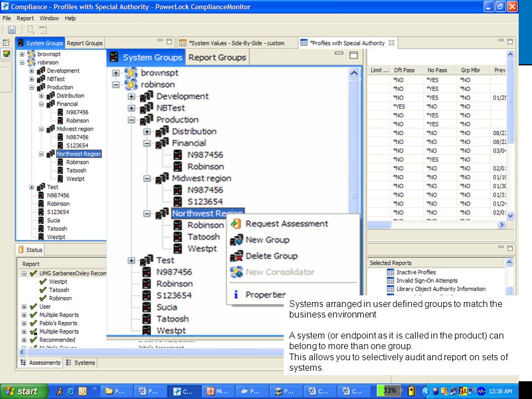
Task: Open the Report menu
Action: tap(25, 18)
